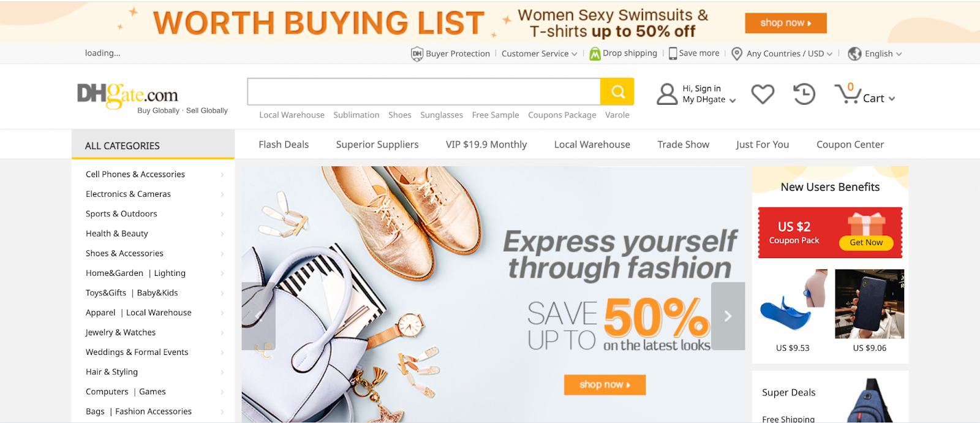Click the Drop shipping green icon

click(x=595, y=54)
